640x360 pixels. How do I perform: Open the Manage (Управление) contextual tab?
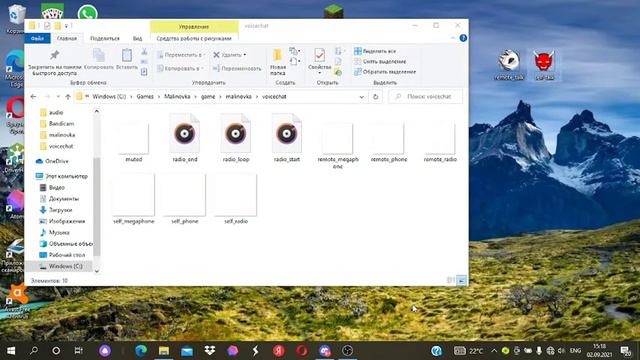click(194, 26)
